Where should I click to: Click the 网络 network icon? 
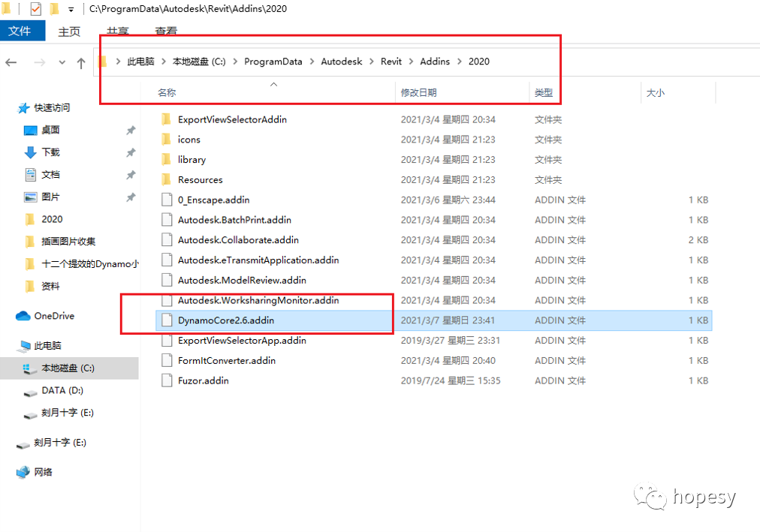click(x=23, y=472)
